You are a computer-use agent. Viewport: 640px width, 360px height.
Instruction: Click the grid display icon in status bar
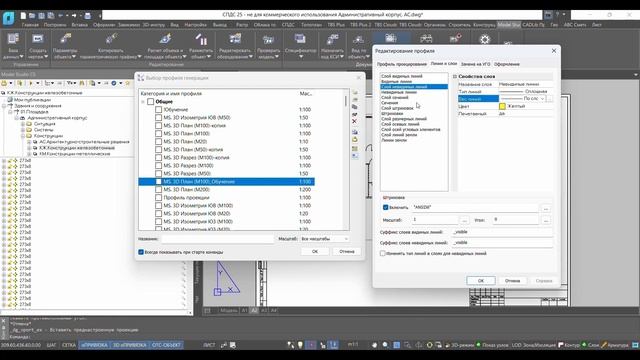click(396, 345)
